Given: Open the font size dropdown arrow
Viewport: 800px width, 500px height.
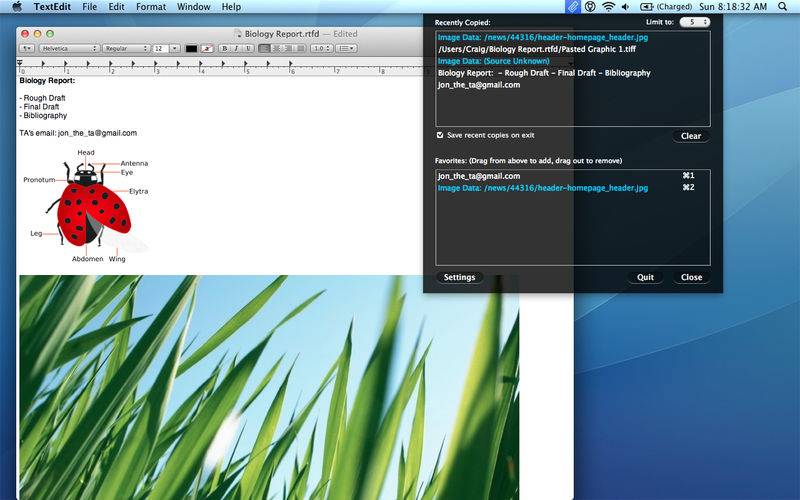Looking at the screenshot, I should tap(174, 48).
